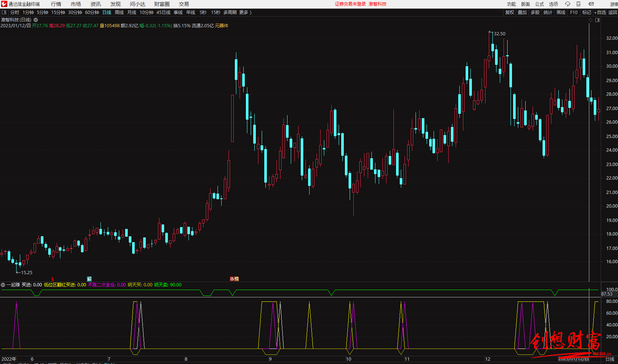Screen dimensions: 618x364
Task: Open the 公式 menu
Action: click(540, 4)
